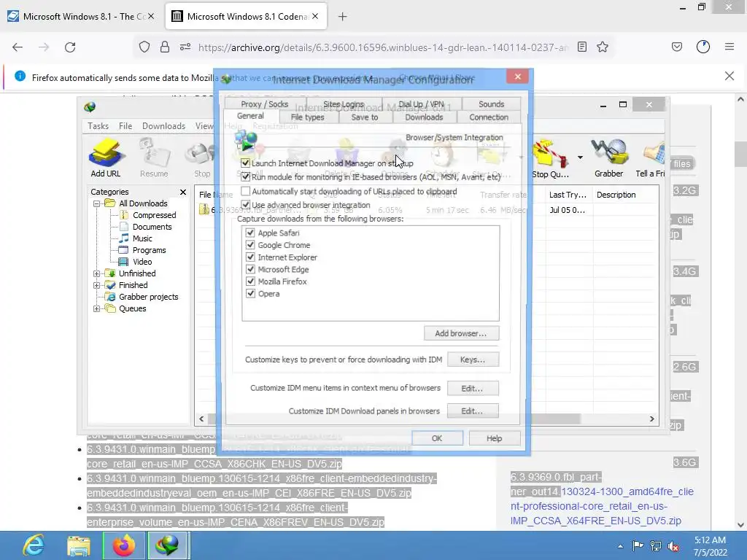
Task: Open File Explorer from the taskbar
Action: click(79, 545)
